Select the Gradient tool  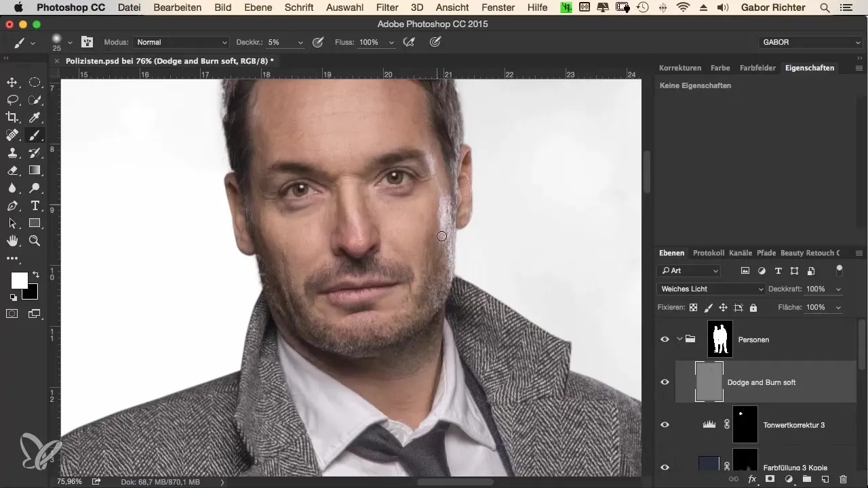pyautogui.click(x=35, y=170)
